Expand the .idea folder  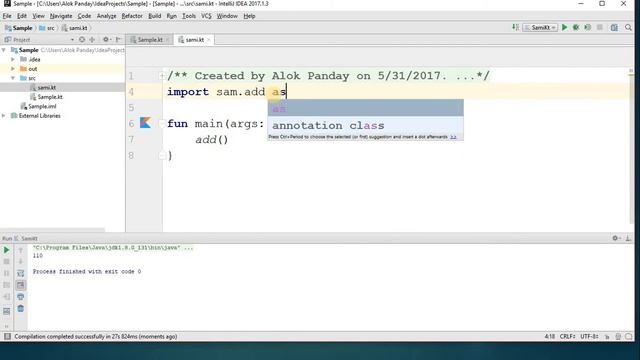tap(13, 59)
